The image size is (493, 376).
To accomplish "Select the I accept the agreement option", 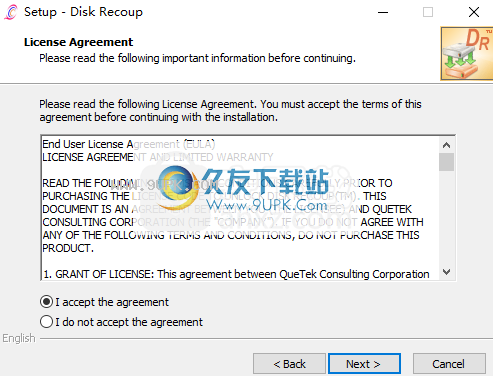I will (x=104, y=302).
